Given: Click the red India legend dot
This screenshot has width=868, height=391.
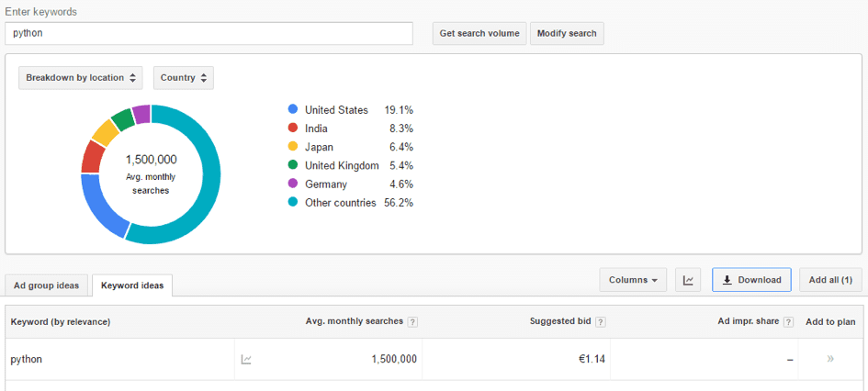Looking at the screenshot, I should [x=293, y=128].
